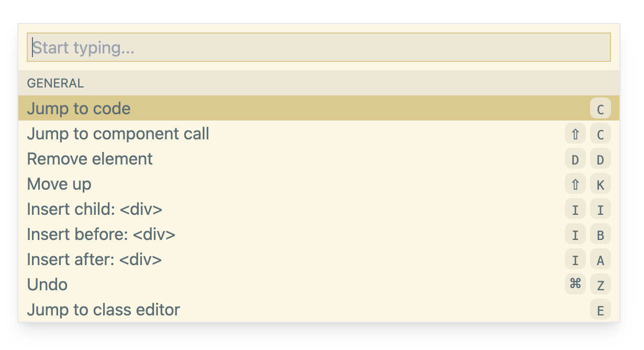644x350 pixels.
Task: Trigger the 'Undo' command
Action: click(47, 285)
